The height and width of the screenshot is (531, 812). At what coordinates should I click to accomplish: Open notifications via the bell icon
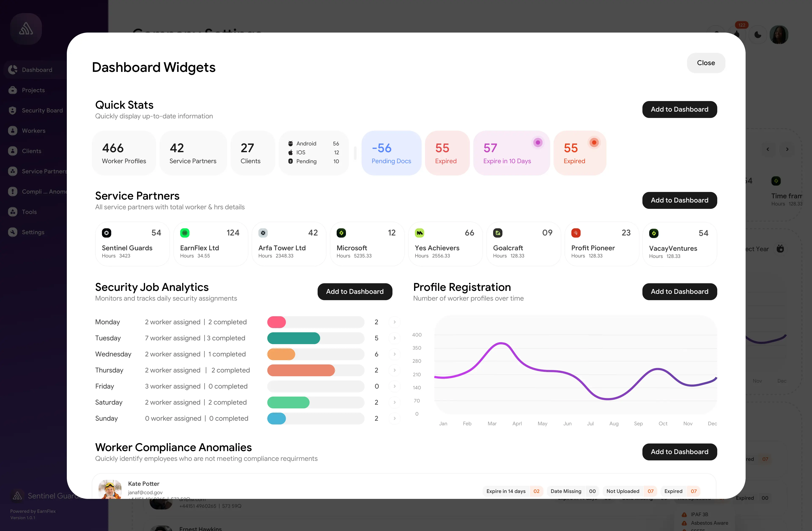tap(737, 34)
